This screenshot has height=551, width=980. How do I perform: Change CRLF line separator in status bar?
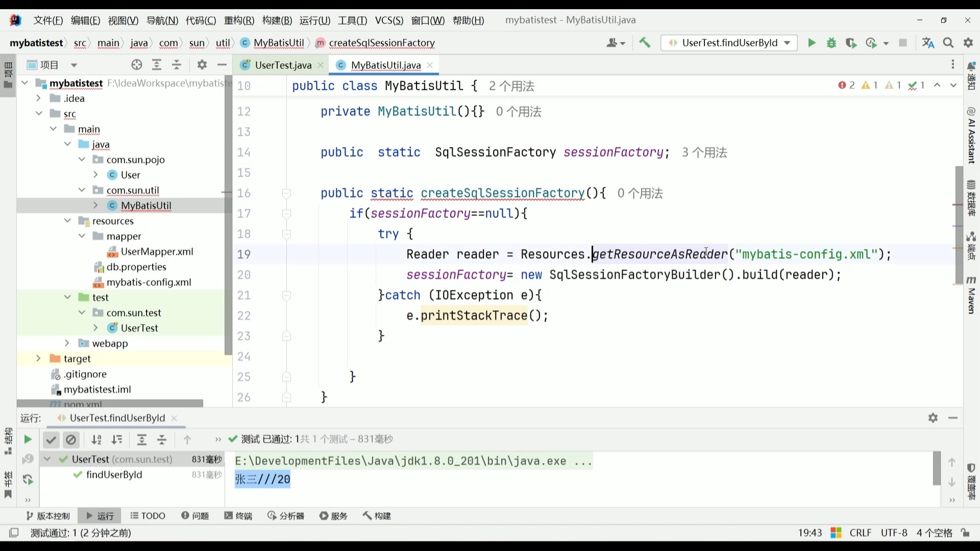(x=861, y=533)
